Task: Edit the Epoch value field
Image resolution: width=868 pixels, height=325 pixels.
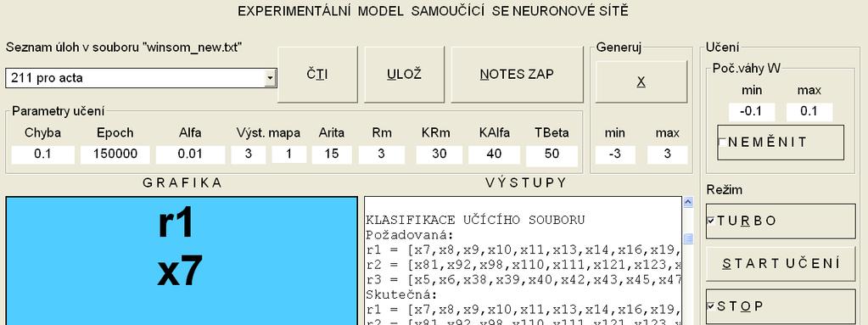Action: coord(115,154)
